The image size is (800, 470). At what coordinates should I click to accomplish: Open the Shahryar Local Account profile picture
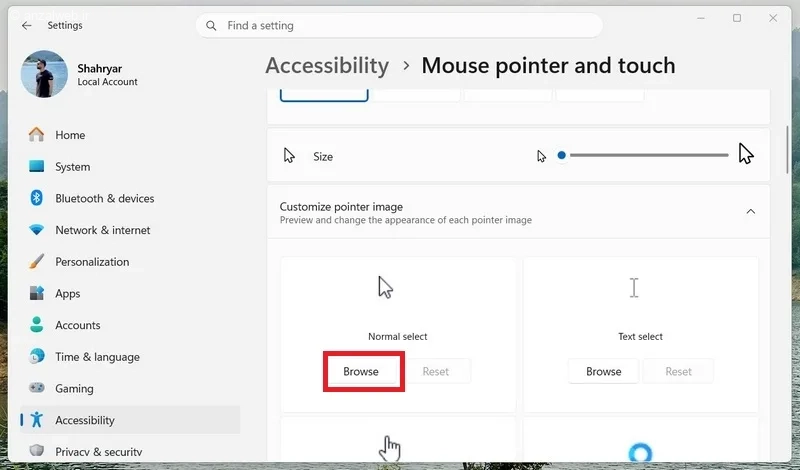pyautogui.click(x=44, y=74)
